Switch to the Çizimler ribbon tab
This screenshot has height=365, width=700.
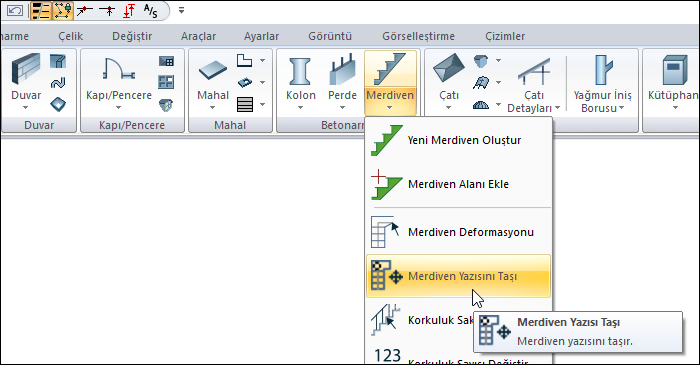[x=505, y=36]
